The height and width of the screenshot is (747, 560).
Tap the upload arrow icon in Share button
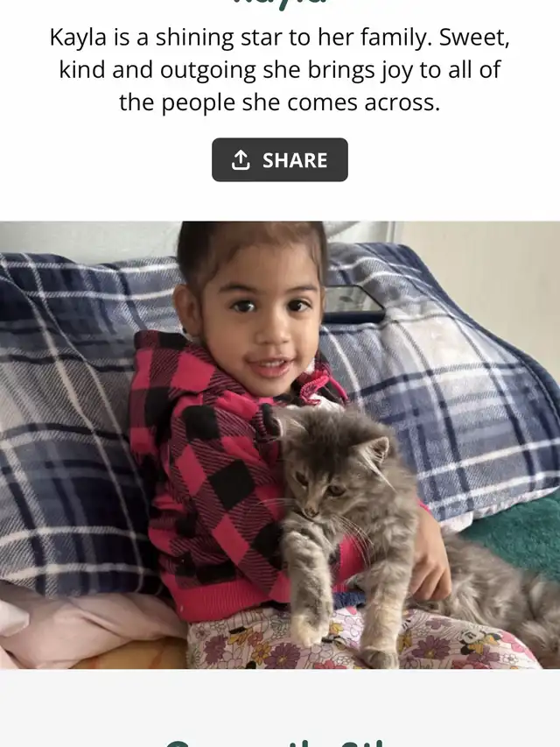click(241, 160)
